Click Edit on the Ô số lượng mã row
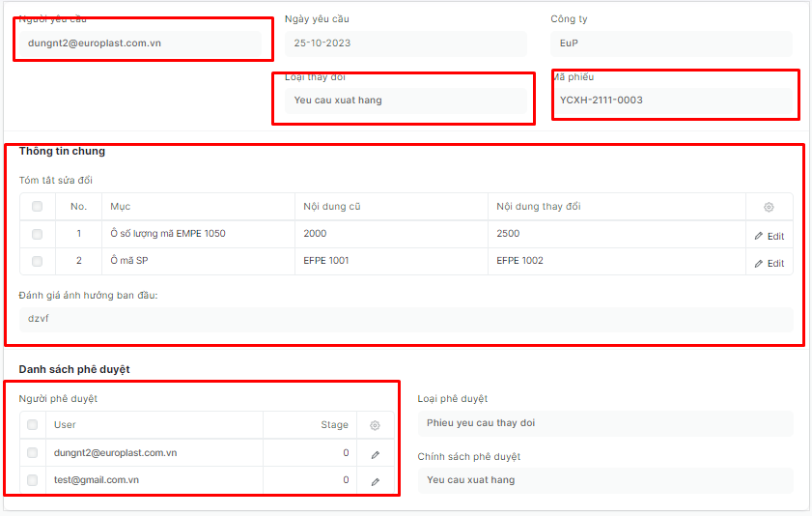812x516 pixels. pyautogui.click(x=769, y=236)
